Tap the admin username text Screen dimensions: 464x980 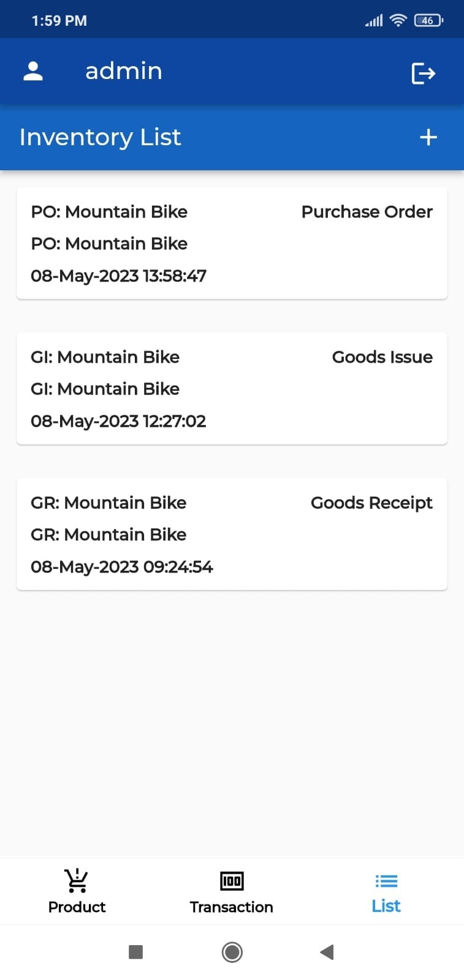124,72
